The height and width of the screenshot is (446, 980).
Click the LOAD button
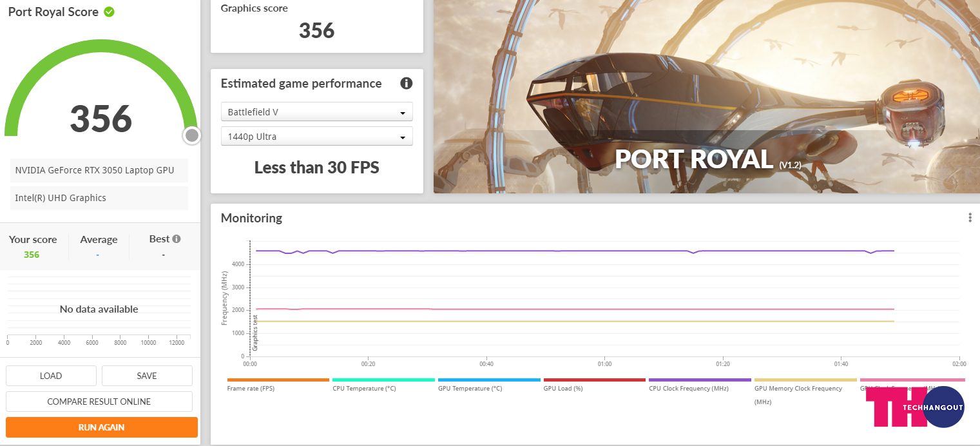[51, 376]
